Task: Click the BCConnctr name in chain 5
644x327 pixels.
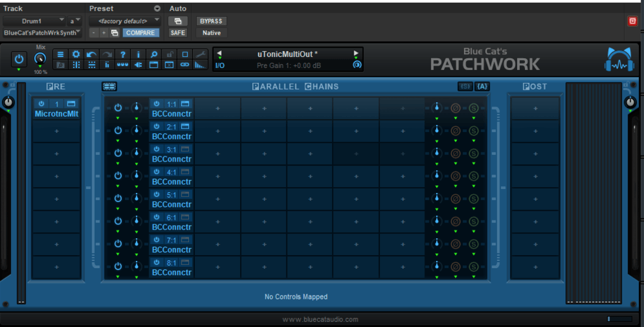Action: click(x=172, y=205)
